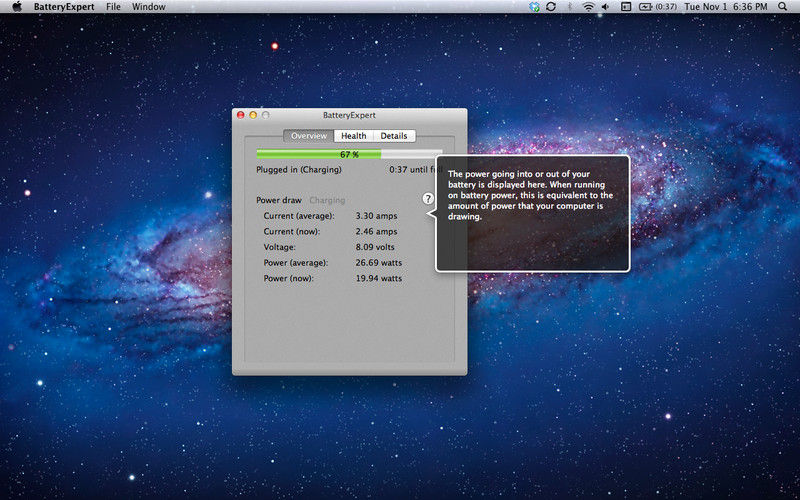Screen dimensions: 800x500
Task: Click the square window icon beside volume
Action: pyautogui.click(x=626, y=7)
